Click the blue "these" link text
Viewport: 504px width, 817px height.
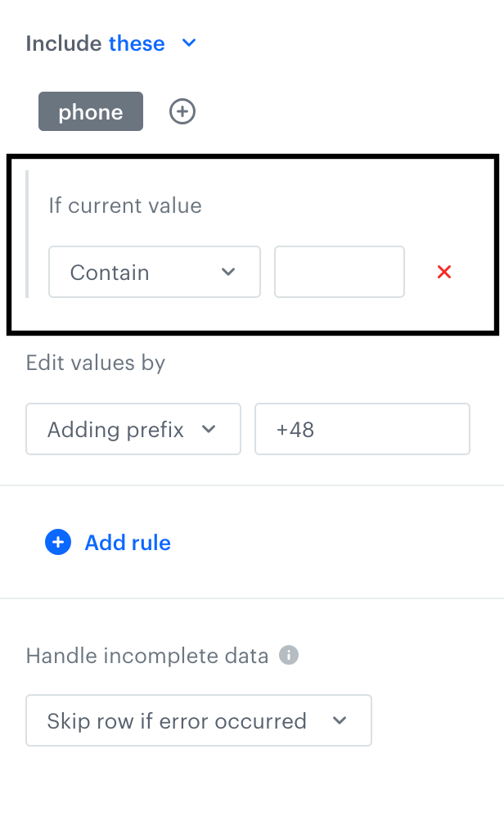click(x=138, y=43)
